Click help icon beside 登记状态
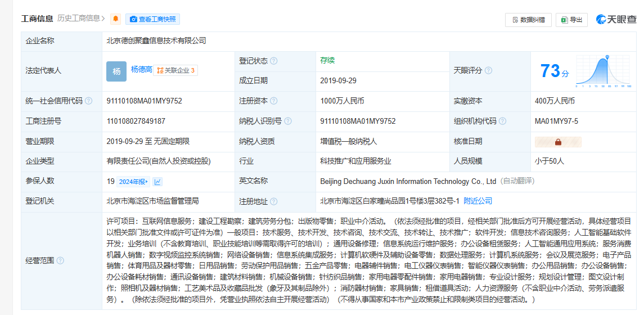The image size is (644, 315). [273, 61]
